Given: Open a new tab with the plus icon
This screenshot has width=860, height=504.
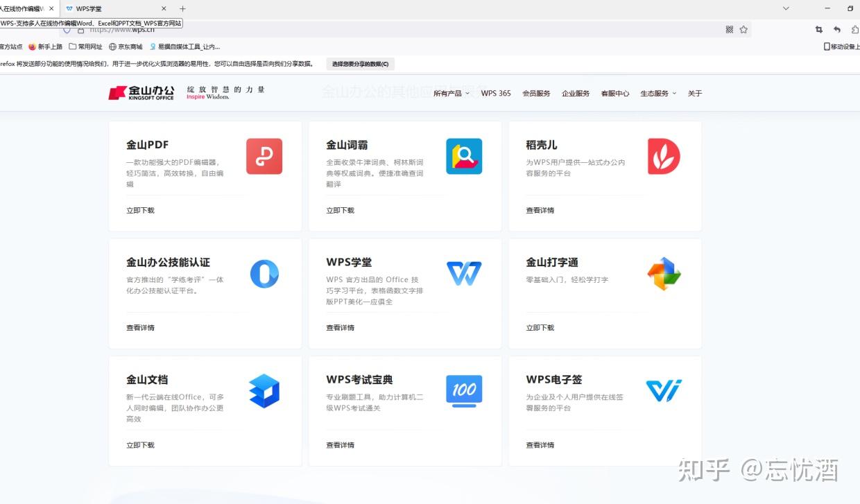Looking at the screenshot, I should pyautogui.click(x=182, y=8).
